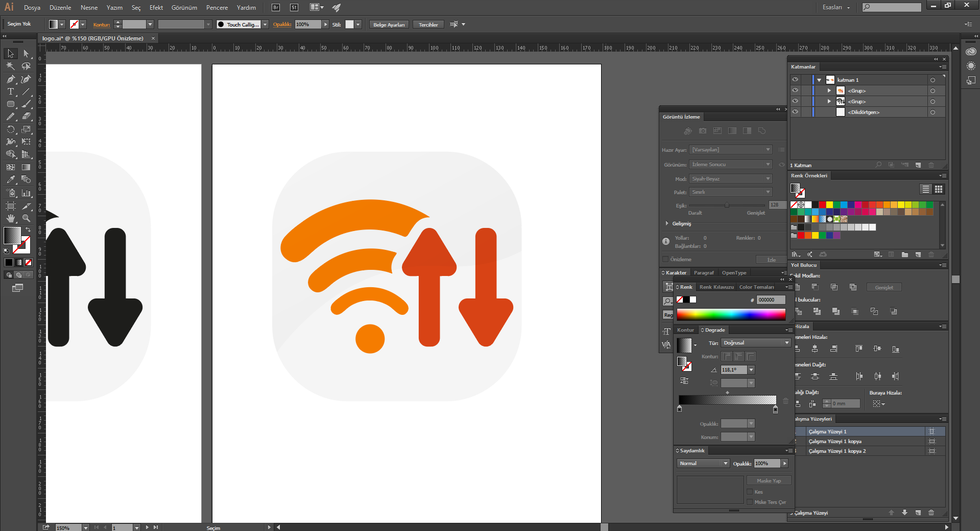Switch to the Paragraf tab
The width and height of the screenshot is (980, 531).
click(x=704, y=273)
